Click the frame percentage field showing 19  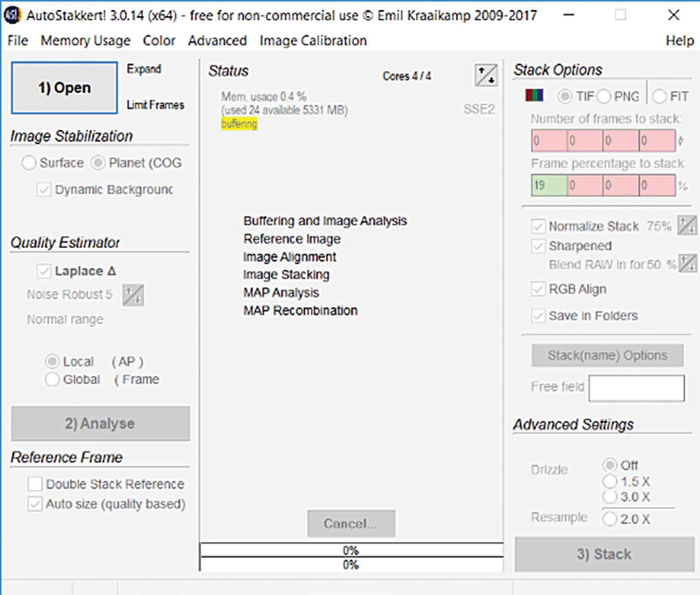(549, 185)
